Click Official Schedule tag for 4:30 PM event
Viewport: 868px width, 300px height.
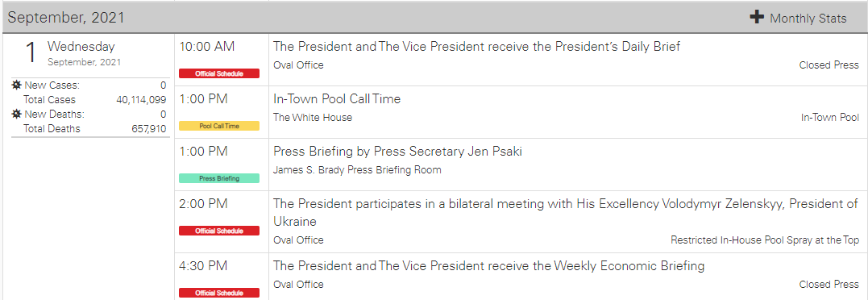point(219,293)
